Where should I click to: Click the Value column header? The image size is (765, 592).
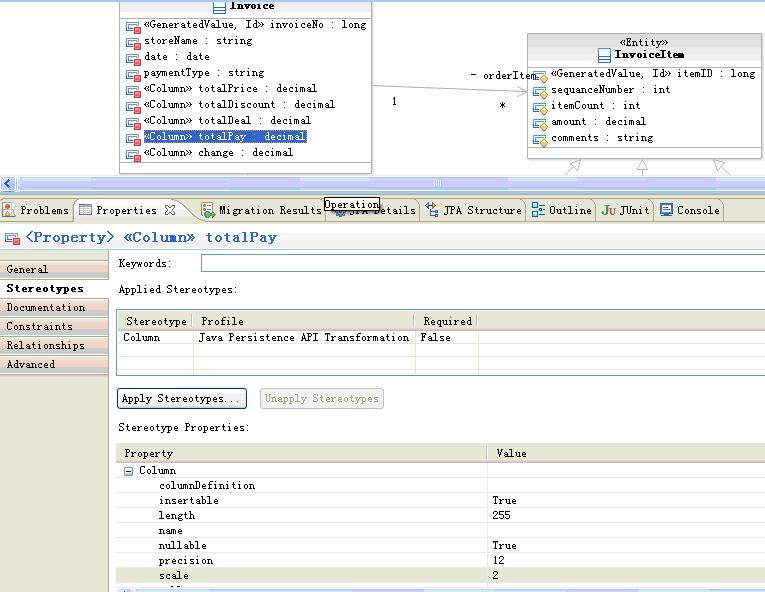(x=626, y=453)
